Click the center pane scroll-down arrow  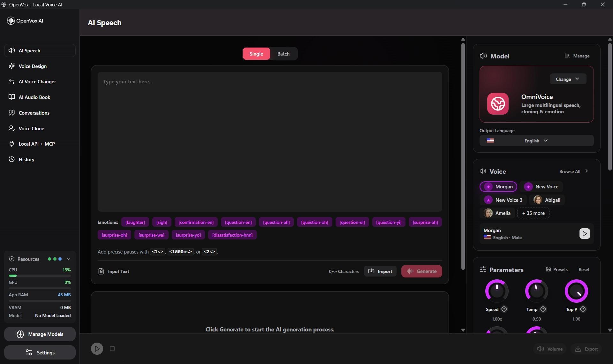point(463,330)
